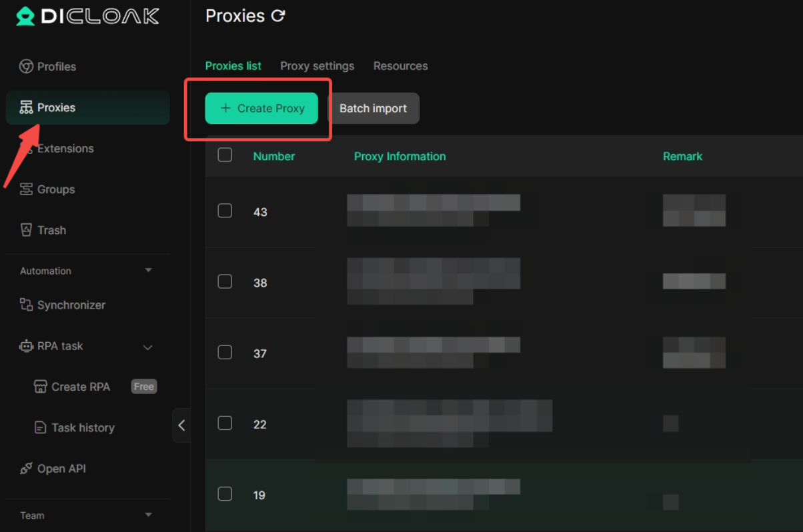Click the Free badge next to Create RPA

144,387
